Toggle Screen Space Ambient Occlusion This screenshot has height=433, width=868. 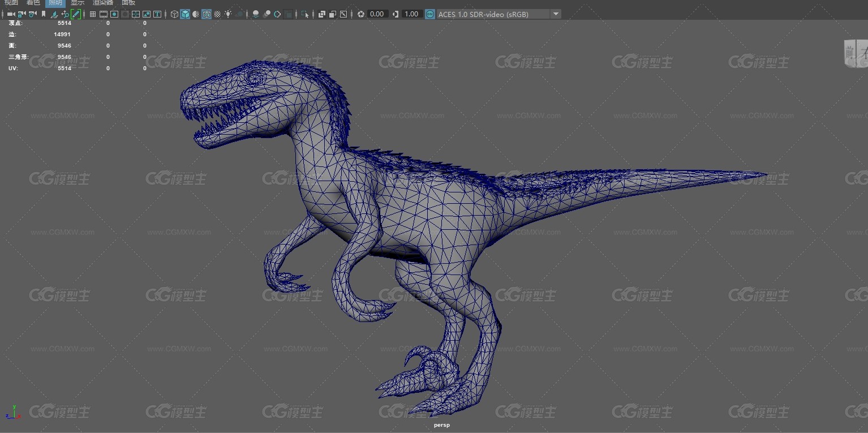pyautogui.click(x=255, y=14)
